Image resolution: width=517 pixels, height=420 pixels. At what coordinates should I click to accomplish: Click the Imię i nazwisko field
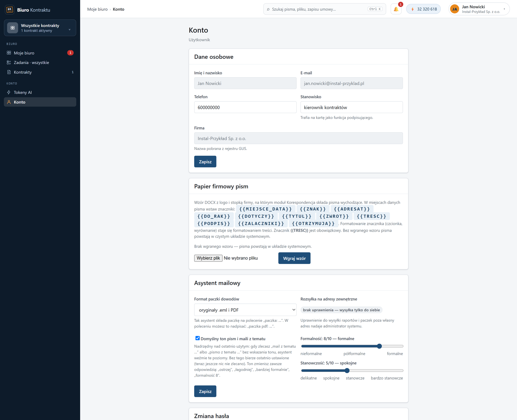click(245, 83)
